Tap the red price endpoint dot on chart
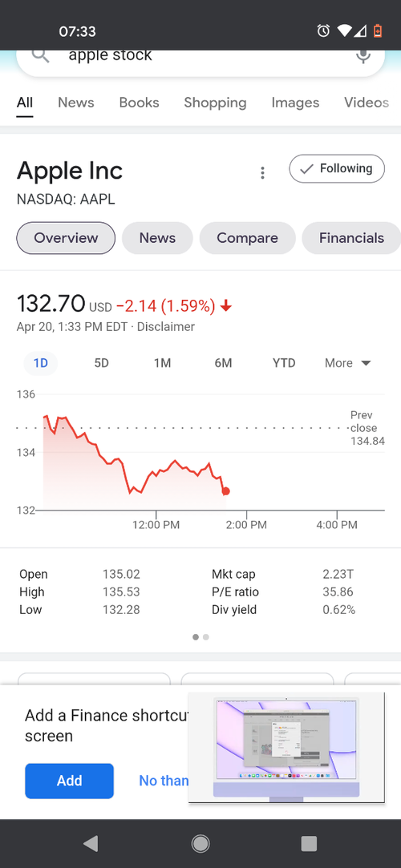401x868 pixels. 225,491
